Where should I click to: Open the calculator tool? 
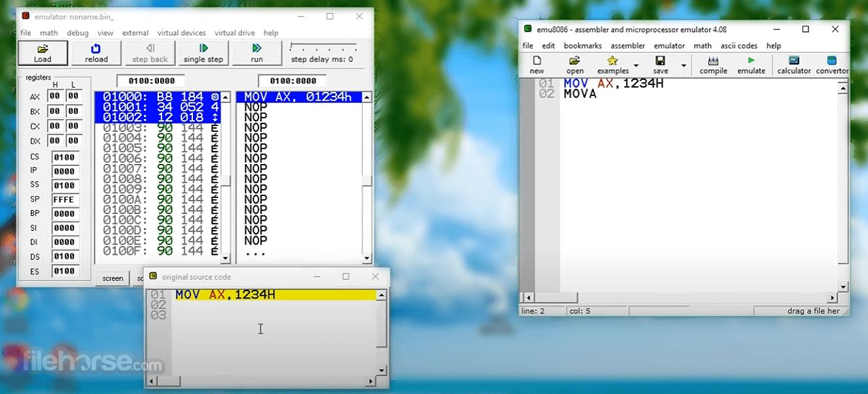click(x=794, y=65)
